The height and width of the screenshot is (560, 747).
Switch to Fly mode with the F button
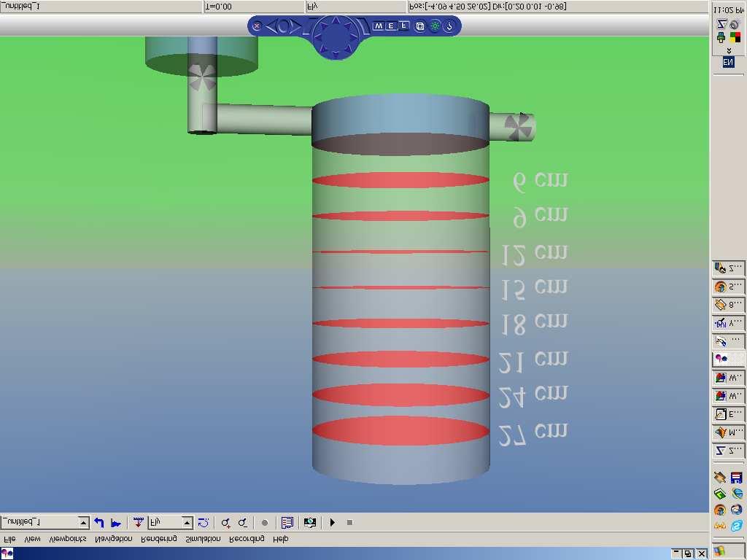point(403,26)
